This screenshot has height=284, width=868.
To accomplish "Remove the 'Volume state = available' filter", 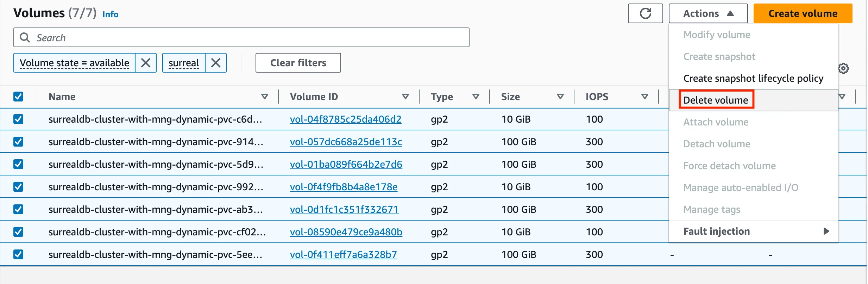I will click(146, 63).
